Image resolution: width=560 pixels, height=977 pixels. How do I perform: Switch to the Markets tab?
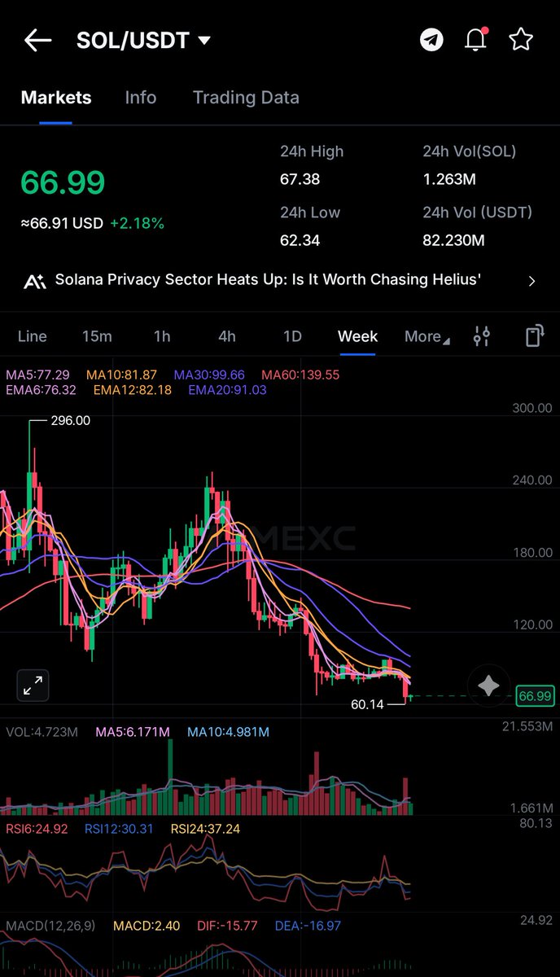pos(56,98)
